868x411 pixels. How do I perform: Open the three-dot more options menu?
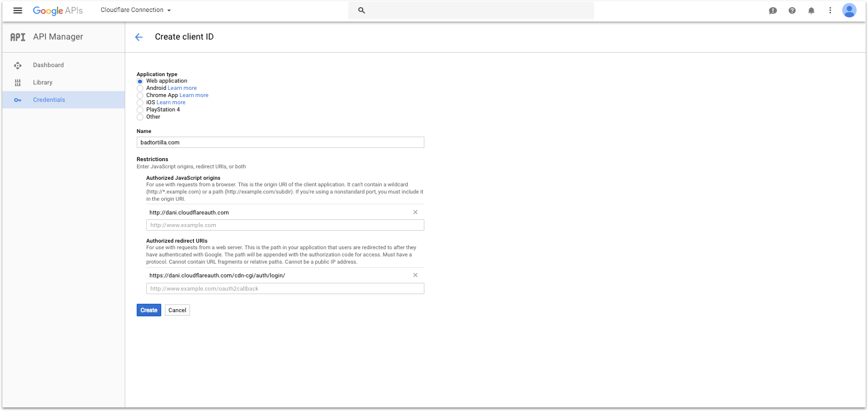click(830, 10)
